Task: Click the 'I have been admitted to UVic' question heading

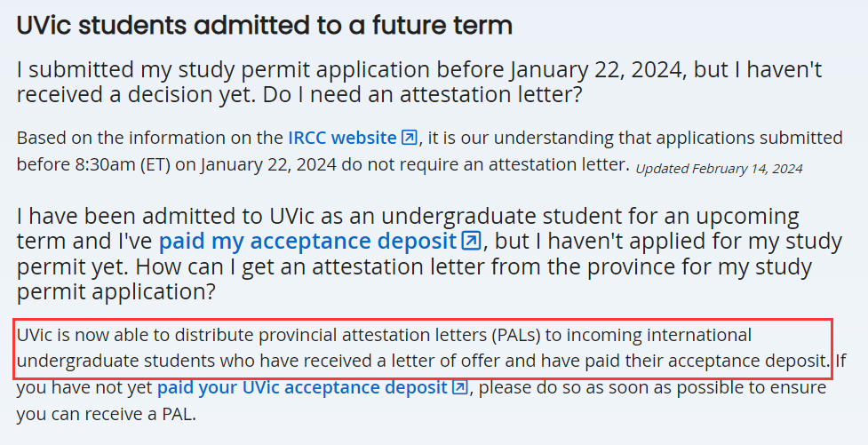Action: (x=429, y=253)
